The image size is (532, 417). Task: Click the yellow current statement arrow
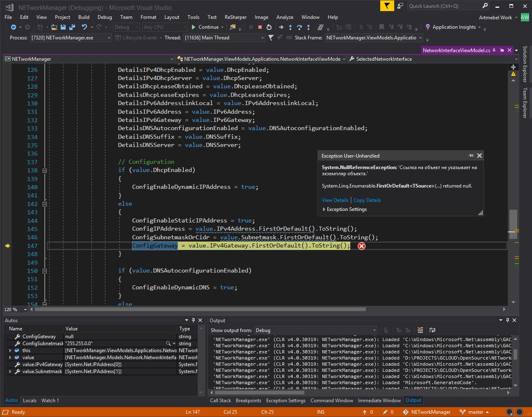pyautogui.click(x=7, y=246)
